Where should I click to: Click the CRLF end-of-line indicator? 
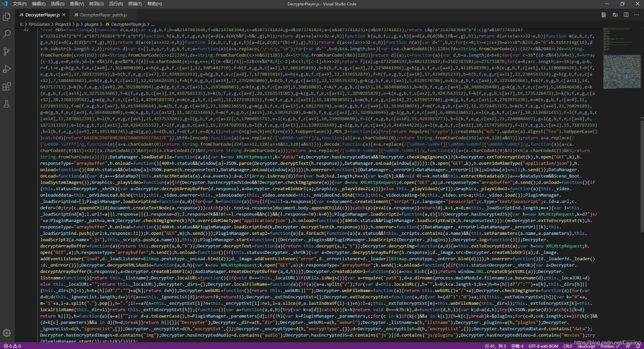[568, 346]
